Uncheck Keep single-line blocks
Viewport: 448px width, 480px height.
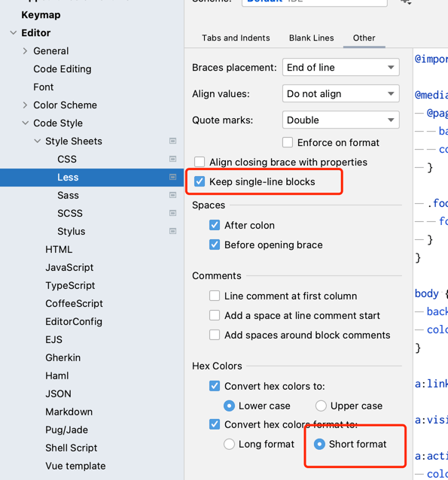200,181
